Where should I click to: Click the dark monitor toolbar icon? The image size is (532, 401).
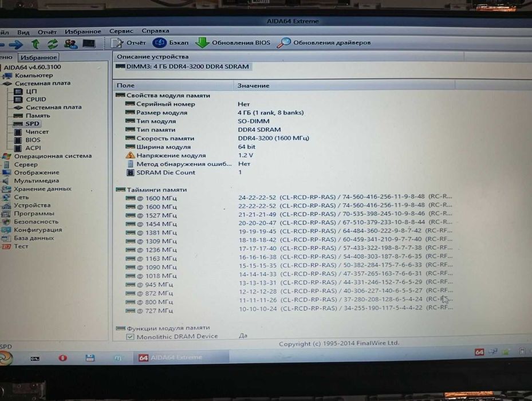89,44
